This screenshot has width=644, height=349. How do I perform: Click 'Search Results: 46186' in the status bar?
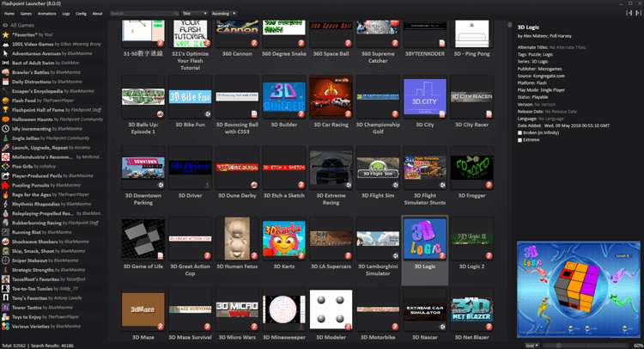pos(52,346)
